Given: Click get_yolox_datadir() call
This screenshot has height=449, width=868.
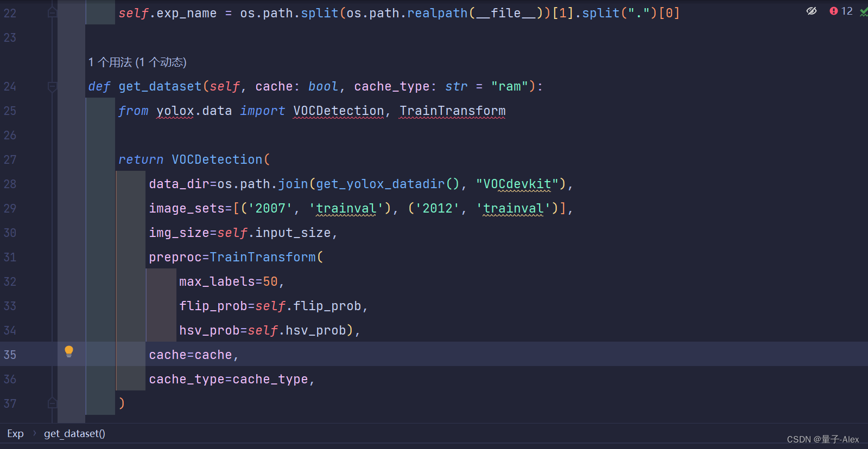Looking at the screenshot, I should pyautogui.click(x=388, y=184).
